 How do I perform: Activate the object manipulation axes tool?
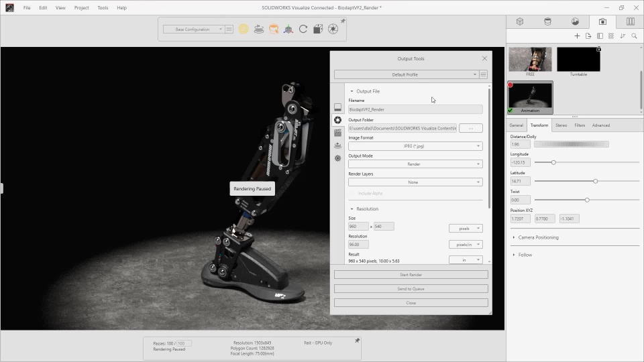[288, 29]
